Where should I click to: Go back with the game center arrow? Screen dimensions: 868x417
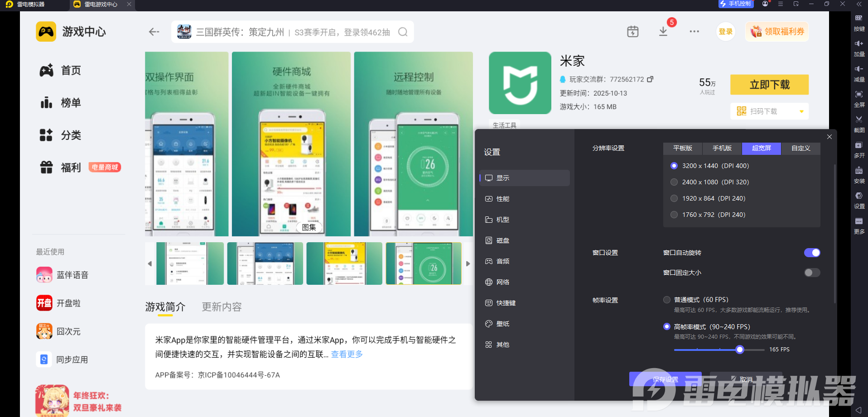(154, 32)
